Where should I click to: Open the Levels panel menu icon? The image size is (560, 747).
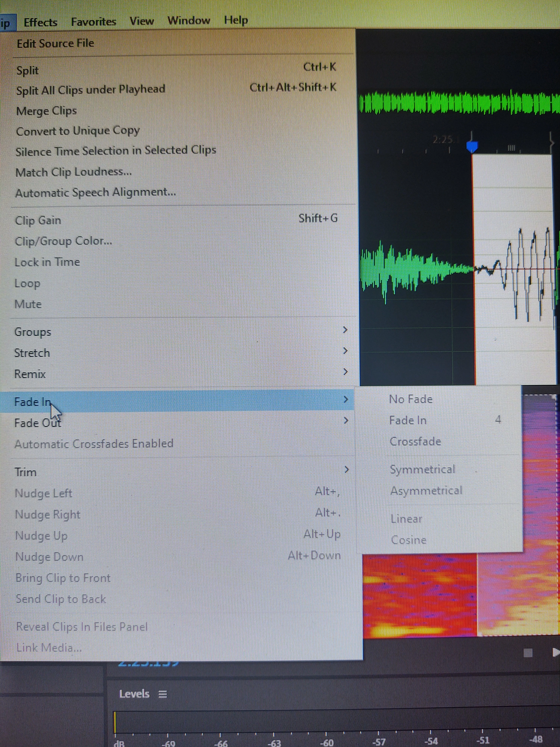[163, 694]
